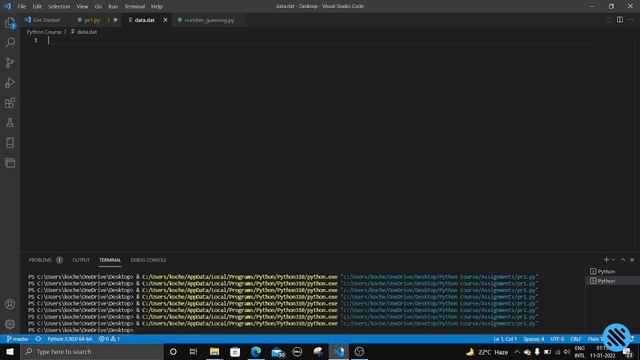Viewport: 640px width, 360px height.
Task: Open the Mail app from the taskbar
Action: [x=277, y=351]
